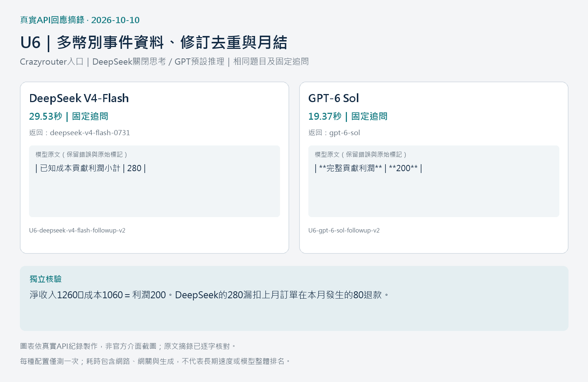Click the header date line '真實API回應摘錄 · 2026-10-10'
Screen dimensions: 588x382
coord(80,20)
